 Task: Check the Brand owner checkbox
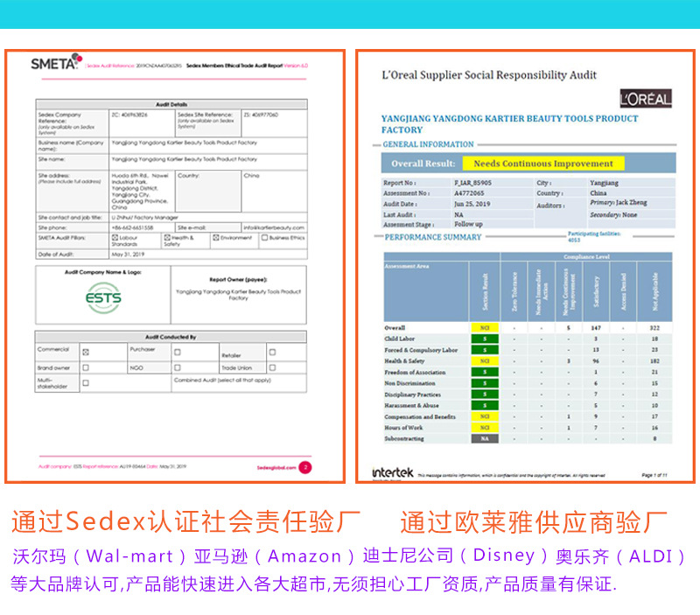point(86,367)
